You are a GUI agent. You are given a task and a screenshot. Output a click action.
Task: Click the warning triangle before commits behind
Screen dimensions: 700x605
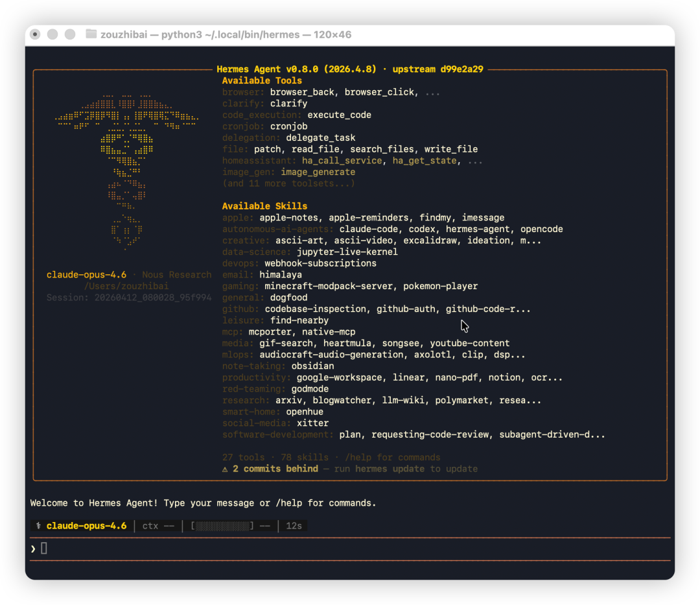[x=225, y=469]
